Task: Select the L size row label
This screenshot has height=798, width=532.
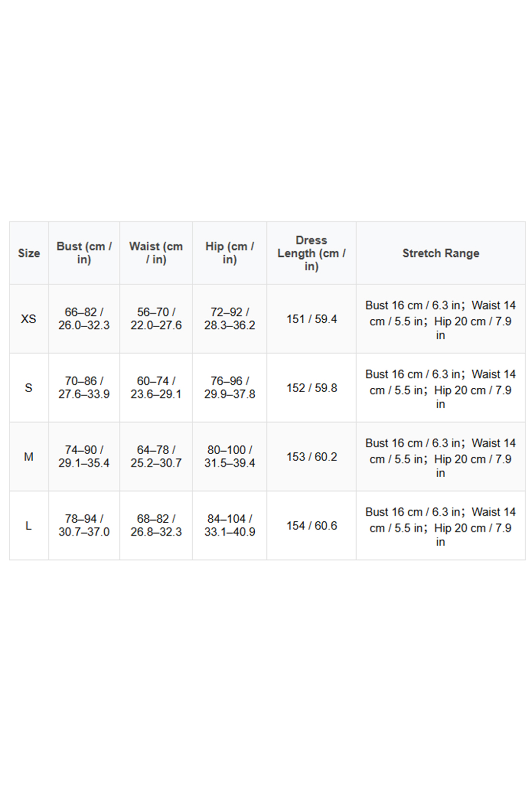Action: click(x=29, y=526)
